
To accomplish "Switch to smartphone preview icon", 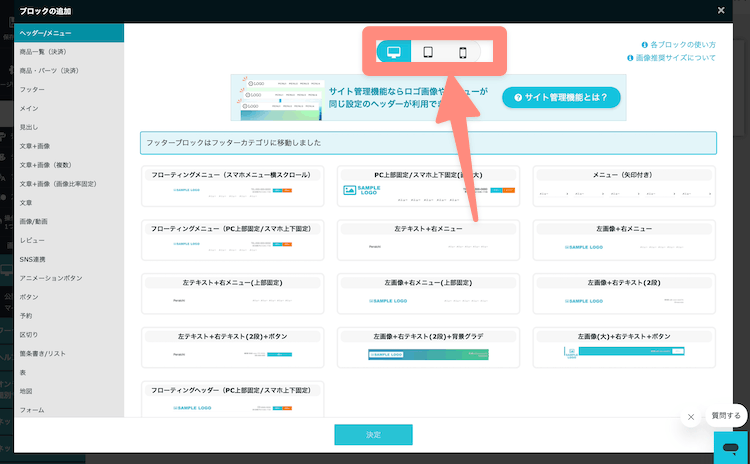I will [x=463, y=52].
